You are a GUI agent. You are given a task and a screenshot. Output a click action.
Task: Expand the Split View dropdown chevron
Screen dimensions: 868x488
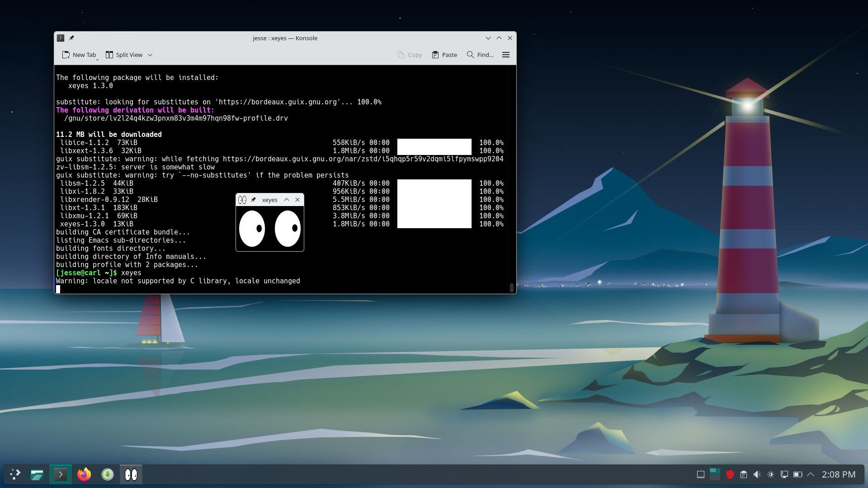click(x=150, y=55)
